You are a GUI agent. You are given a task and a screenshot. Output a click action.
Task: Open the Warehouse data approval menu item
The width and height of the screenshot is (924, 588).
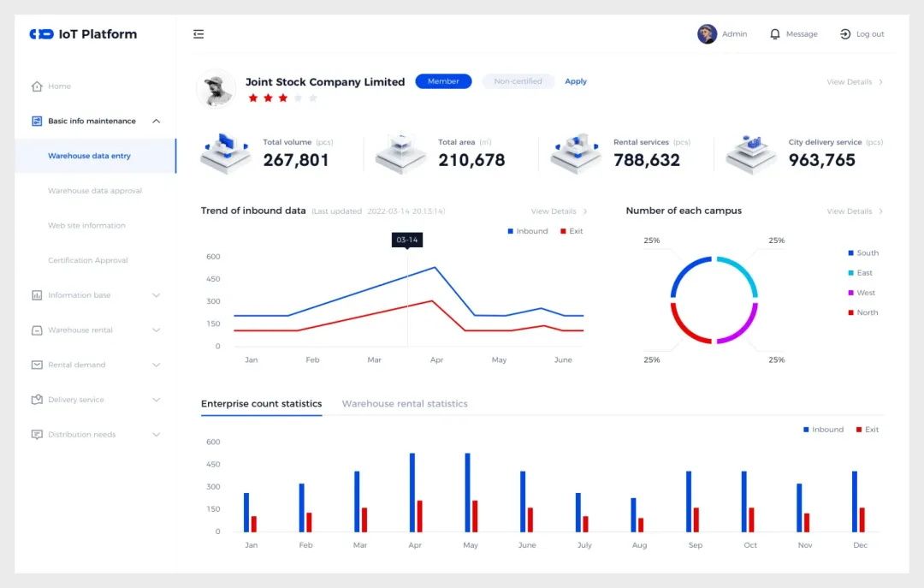tap(95, 191)
